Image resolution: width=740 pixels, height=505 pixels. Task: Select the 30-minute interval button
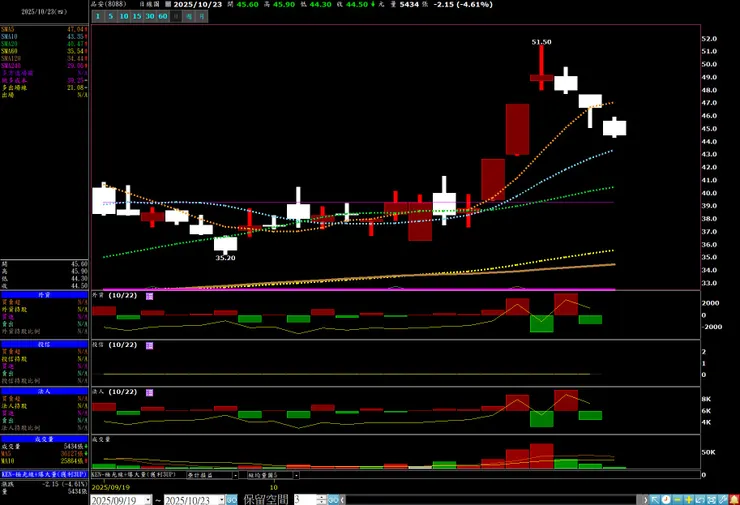click(150, 16)
